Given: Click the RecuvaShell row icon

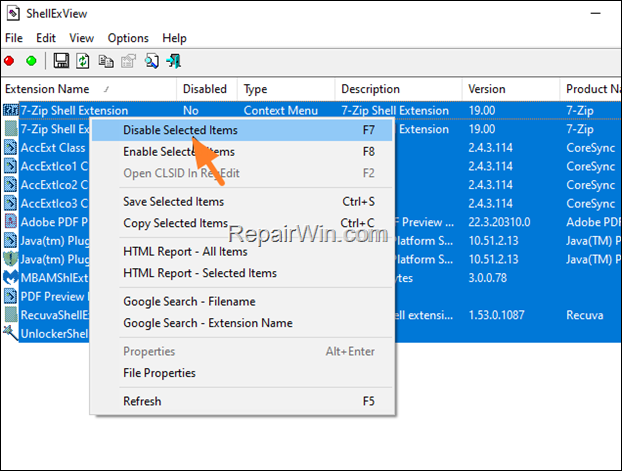Looking at the screenshot, I should (x=11, y=315).
